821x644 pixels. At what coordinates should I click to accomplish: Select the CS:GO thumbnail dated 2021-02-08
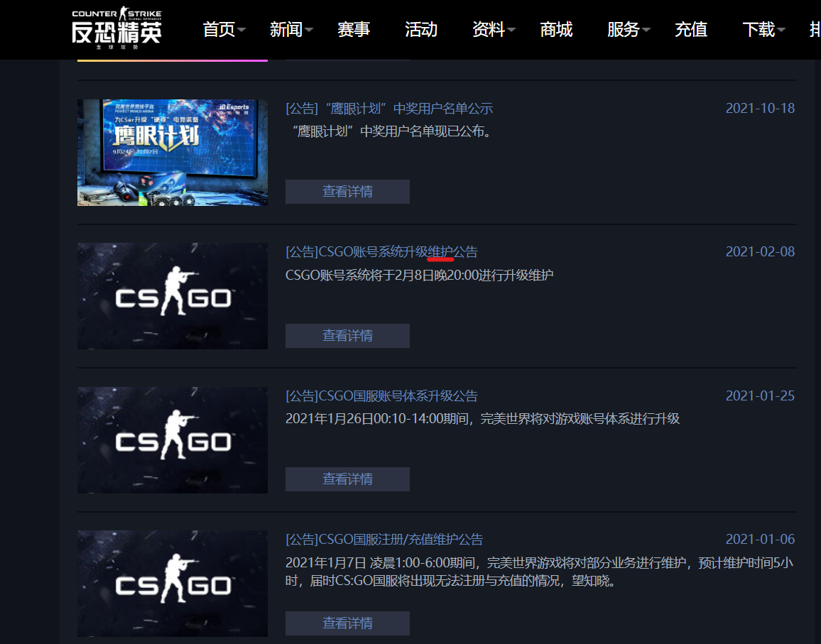(x=173, y=296)
